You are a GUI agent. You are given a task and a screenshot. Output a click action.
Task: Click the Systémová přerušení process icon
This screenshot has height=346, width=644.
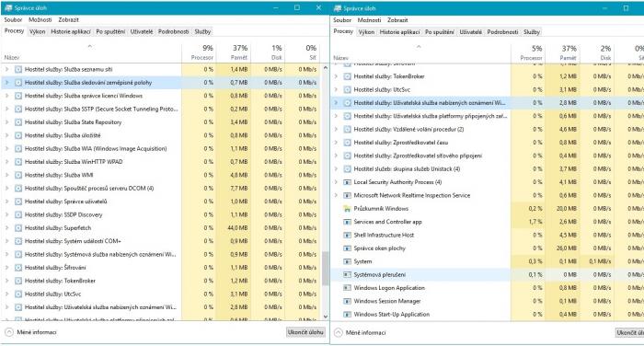click(347, 274)
